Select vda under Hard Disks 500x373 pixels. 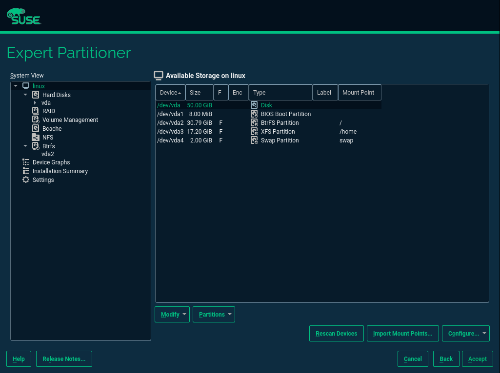[x=46, y=103]
